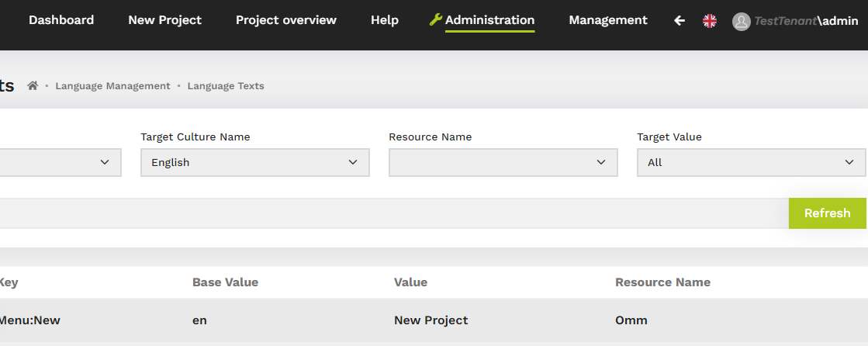Sort by Base Value column header
This screenshot has width=868, height=346.
coord(225,282)
